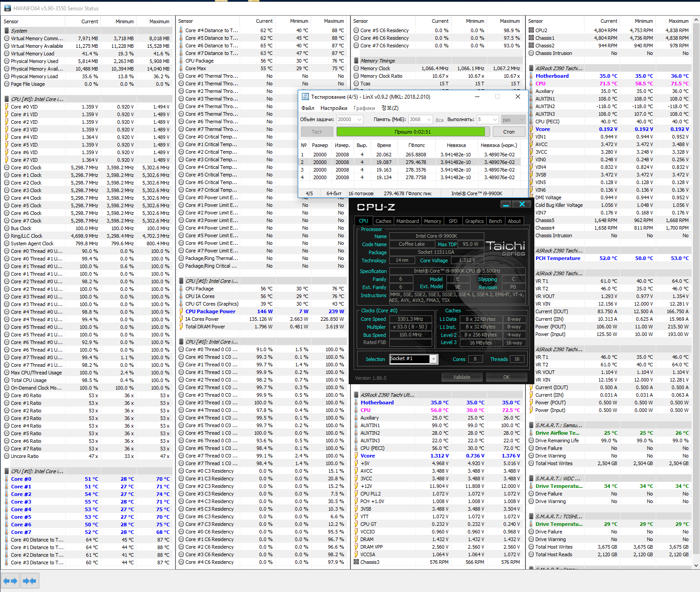Switch to the Memory tab in CPU-Z
The width and height of the screenshot is (700, 592).
433,221
